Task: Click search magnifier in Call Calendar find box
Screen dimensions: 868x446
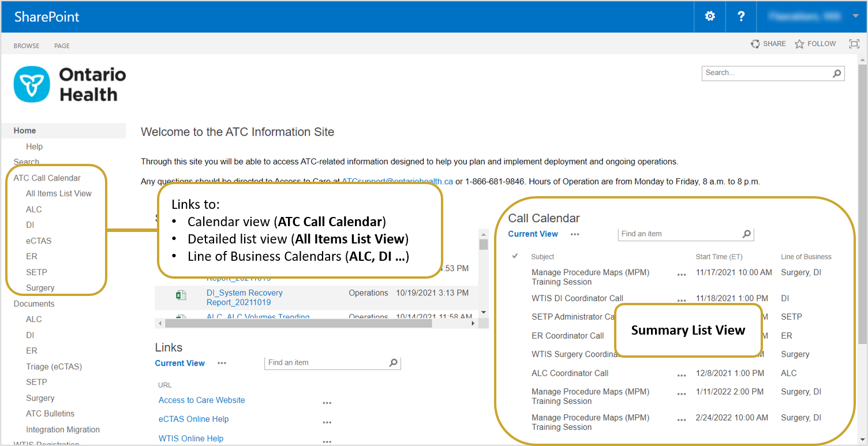Action: point(747,234)
